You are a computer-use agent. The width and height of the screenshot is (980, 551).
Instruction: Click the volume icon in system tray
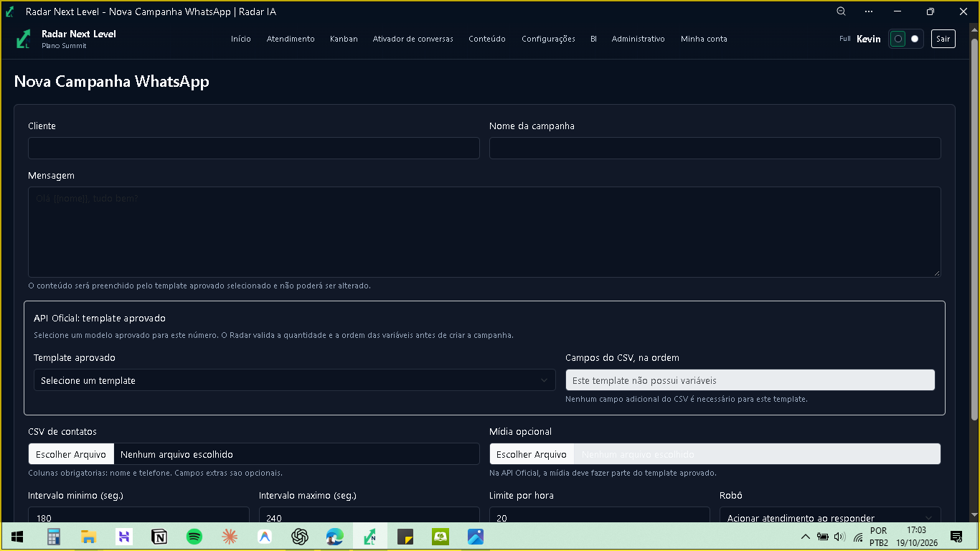[x=840, y=537]
